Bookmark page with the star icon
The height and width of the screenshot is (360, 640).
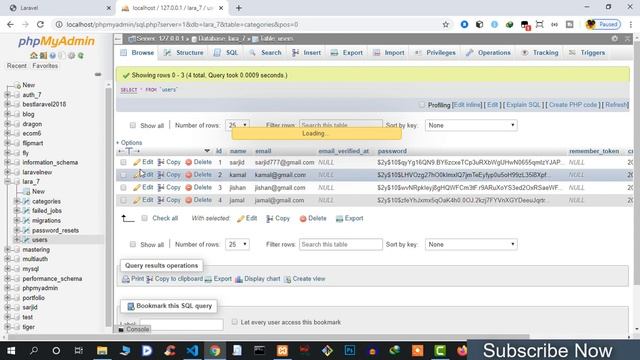tap(446, 24)
